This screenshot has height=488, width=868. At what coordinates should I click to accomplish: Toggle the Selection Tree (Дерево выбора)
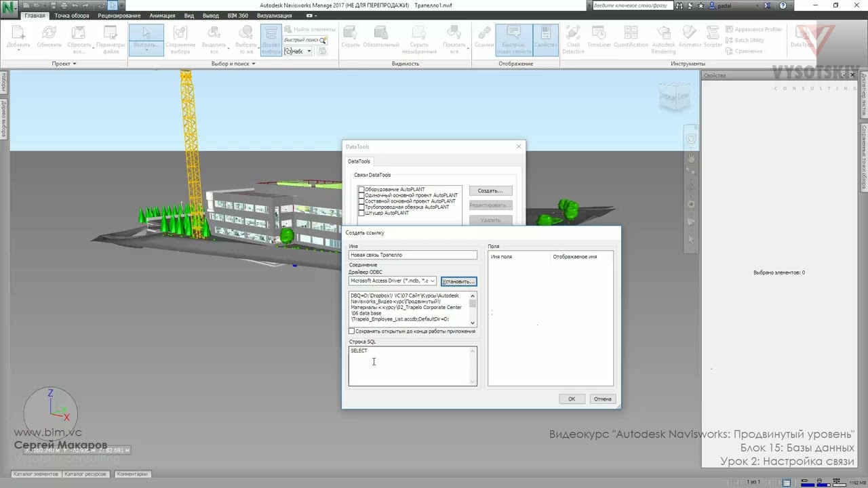tap(271, 40)
